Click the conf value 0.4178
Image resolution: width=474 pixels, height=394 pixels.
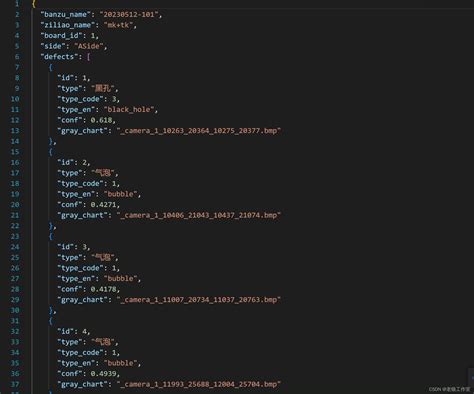[103, 289]
